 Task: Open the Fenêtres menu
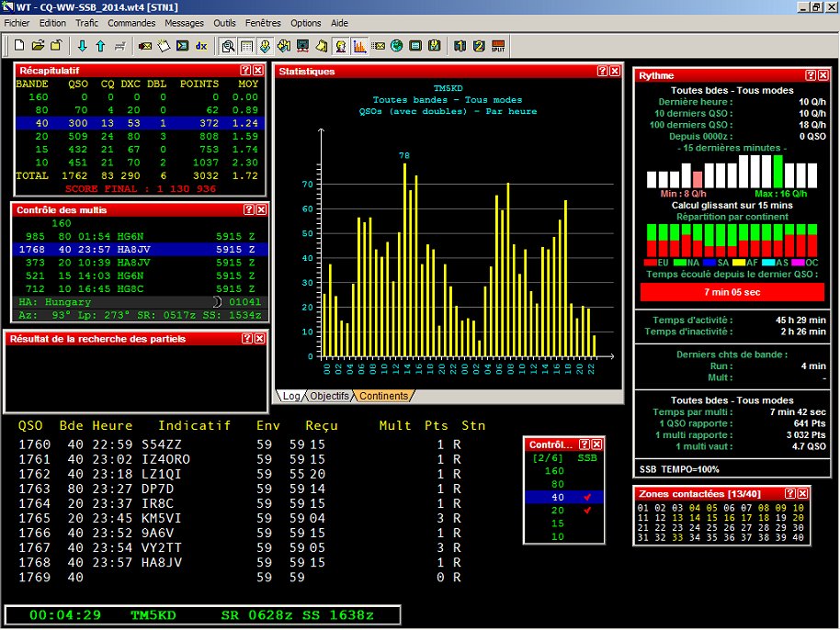pyautogui.click(x=263, y=22)
